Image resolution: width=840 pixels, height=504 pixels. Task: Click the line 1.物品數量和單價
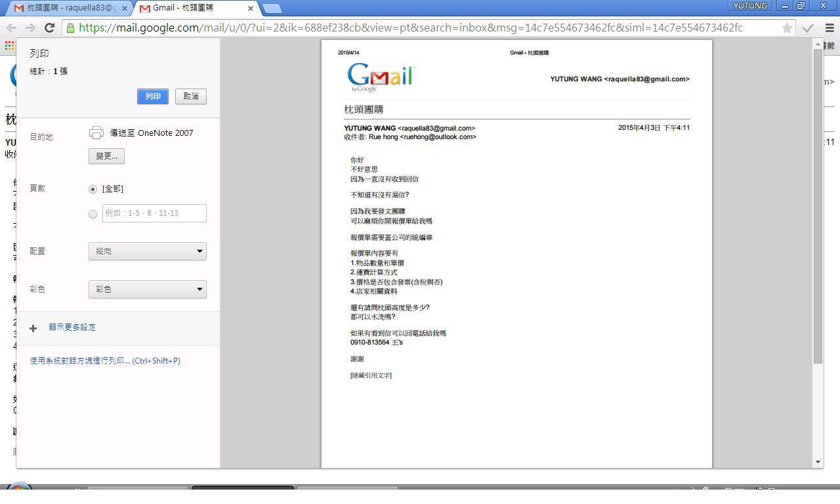[x=377, y=263]
